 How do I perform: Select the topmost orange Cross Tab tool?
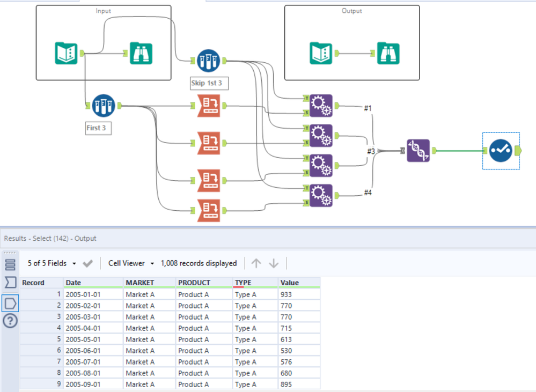(209, 106)
